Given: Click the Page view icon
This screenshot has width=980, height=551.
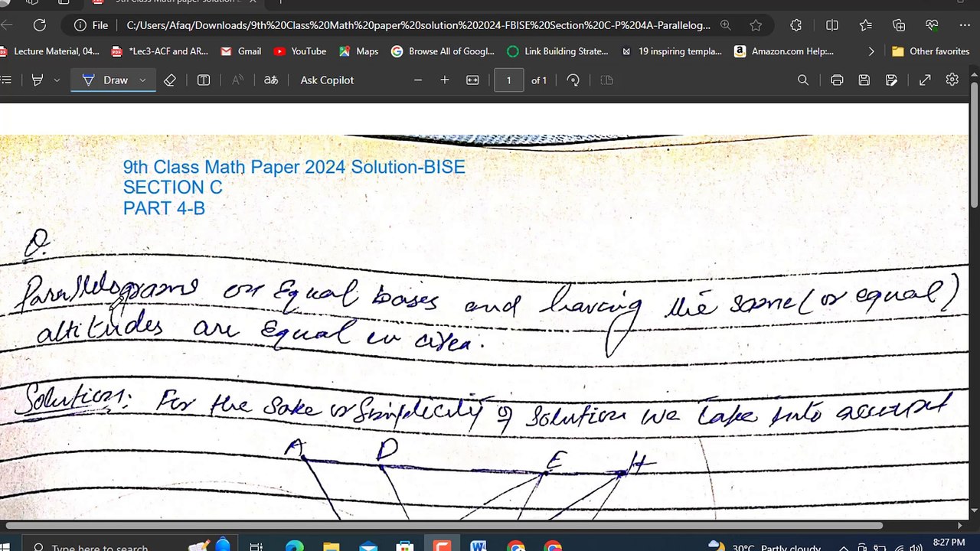Looking at the screenshot, I should (x=606, y=80).
